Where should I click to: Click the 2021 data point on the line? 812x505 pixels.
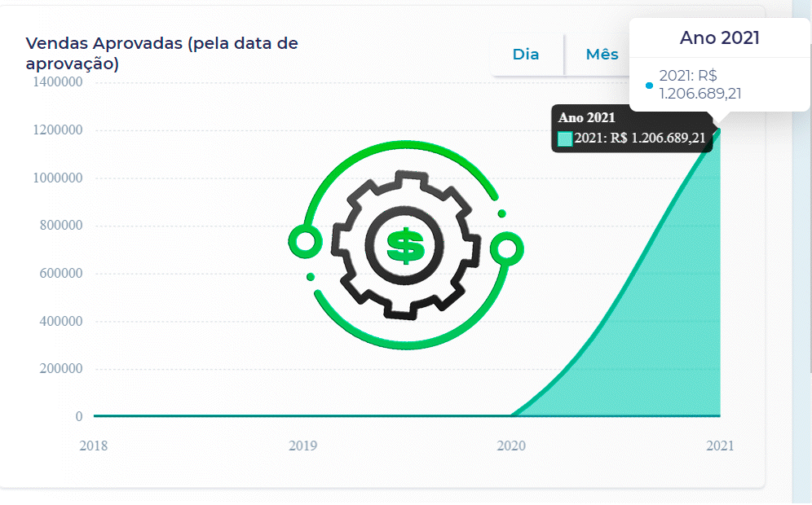(720, 129)
